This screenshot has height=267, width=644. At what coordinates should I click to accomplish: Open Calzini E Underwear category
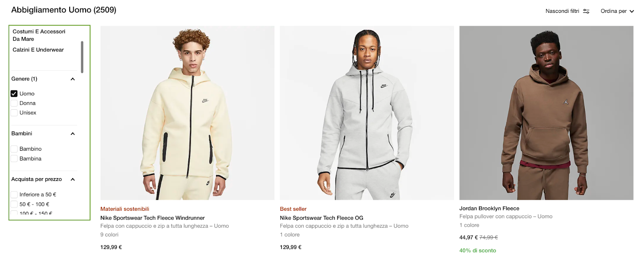(x=38, y=50)
